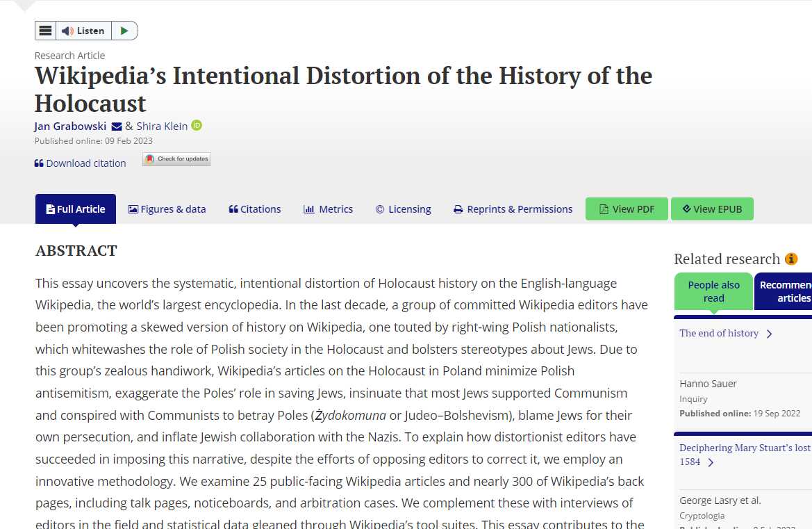Click chevron next to 'The end of history'
812x529 pixels.
770,334
